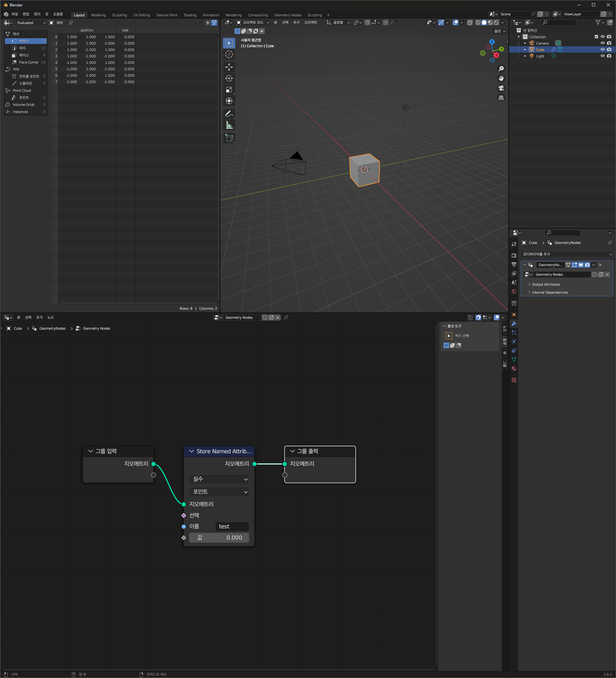Open the 실수 data type dropdown
Viewport: 616px width, 678px height.
pyautogui.click(x=219, y=479)
